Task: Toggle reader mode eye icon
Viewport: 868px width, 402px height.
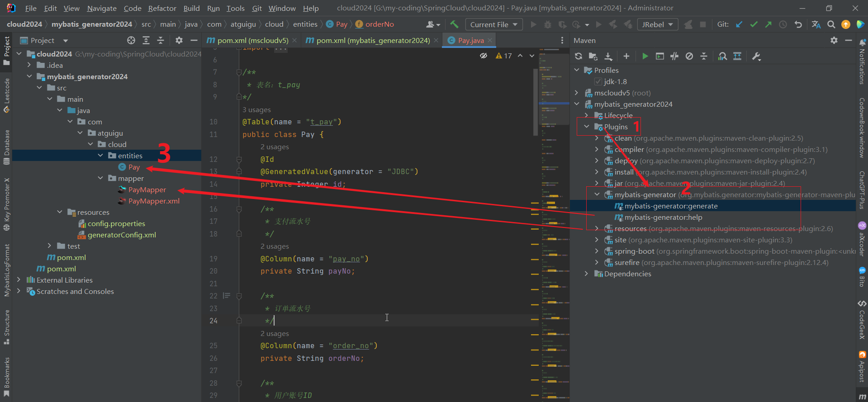Action: 484,56
